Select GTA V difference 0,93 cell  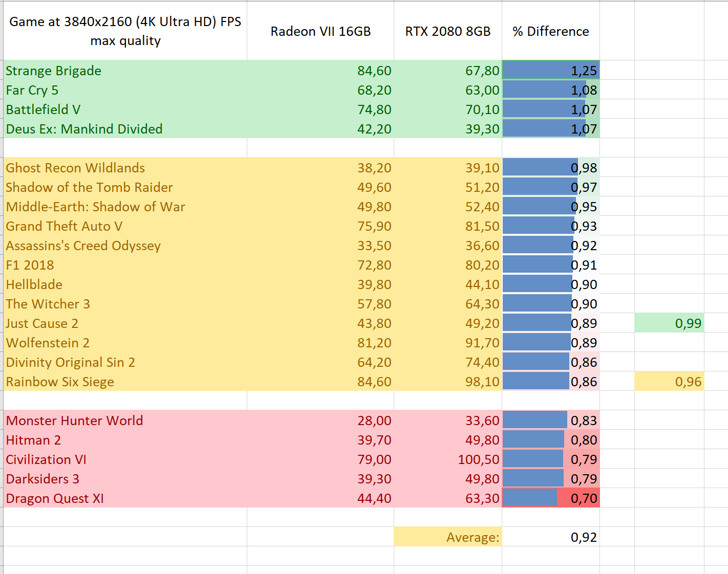pyautogui.click(x=551, y=226)
